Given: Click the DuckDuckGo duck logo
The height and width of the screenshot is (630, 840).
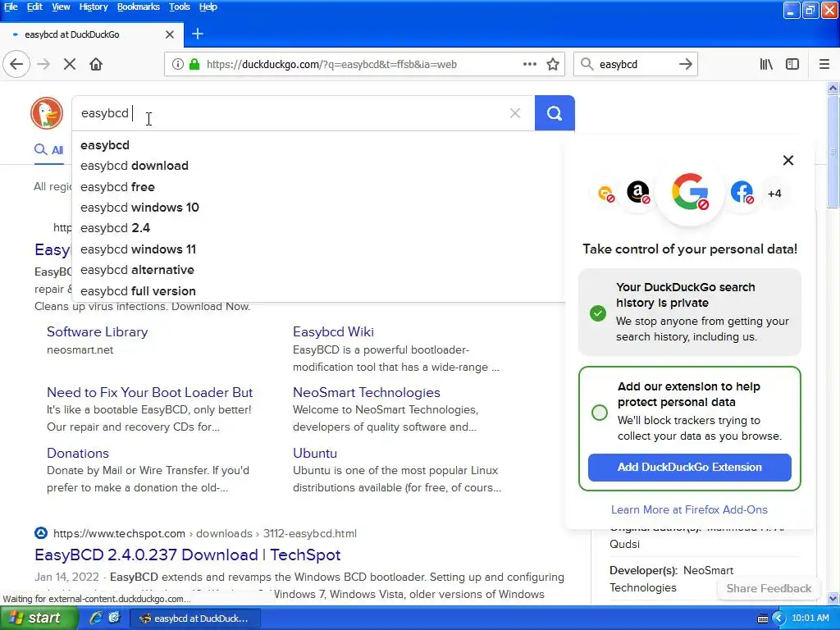Looking at the screenshot, I should 47,113.
